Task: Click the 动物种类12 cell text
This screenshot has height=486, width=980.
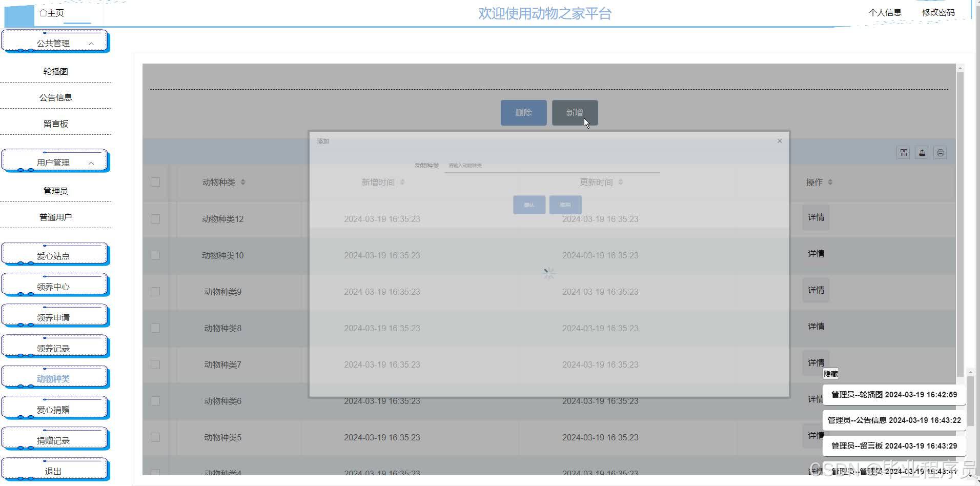Action: click(222, 219)
